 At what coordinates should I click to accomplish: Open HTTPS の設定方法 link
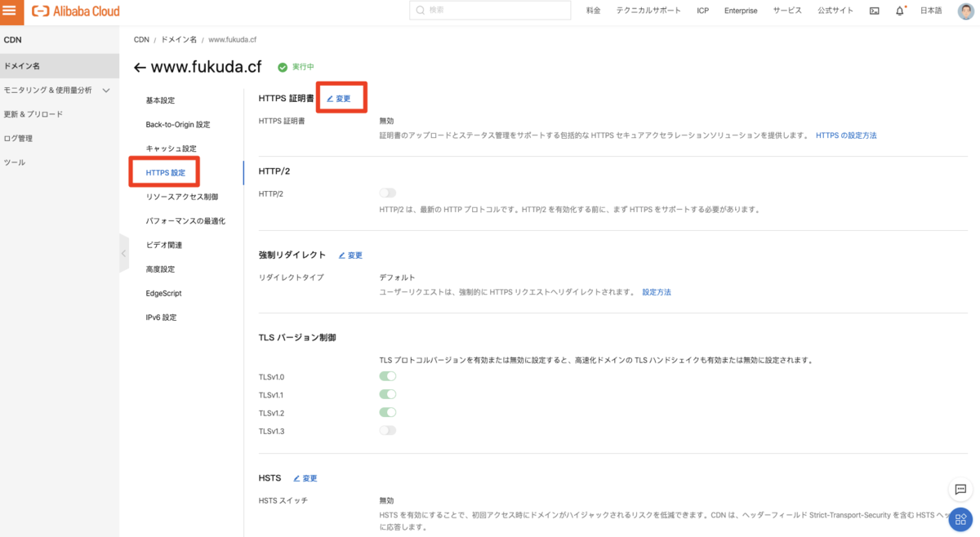tap(846, 135)
